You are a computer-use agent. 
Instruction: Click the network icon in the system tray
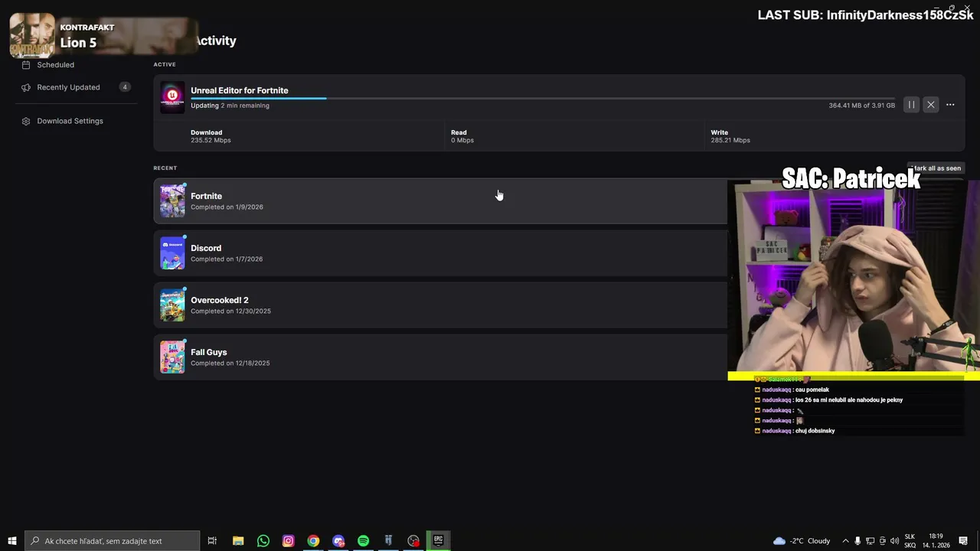point(871,541)
